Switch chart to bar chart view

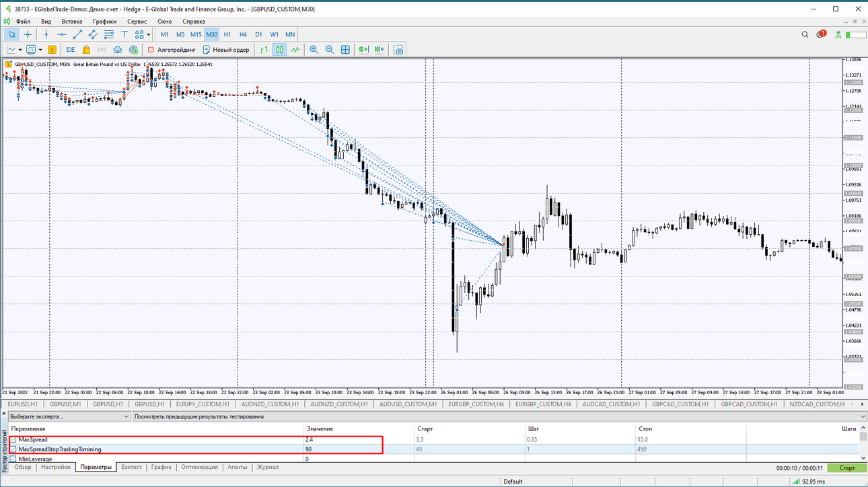pyautogui.click(x=264, y=50)
